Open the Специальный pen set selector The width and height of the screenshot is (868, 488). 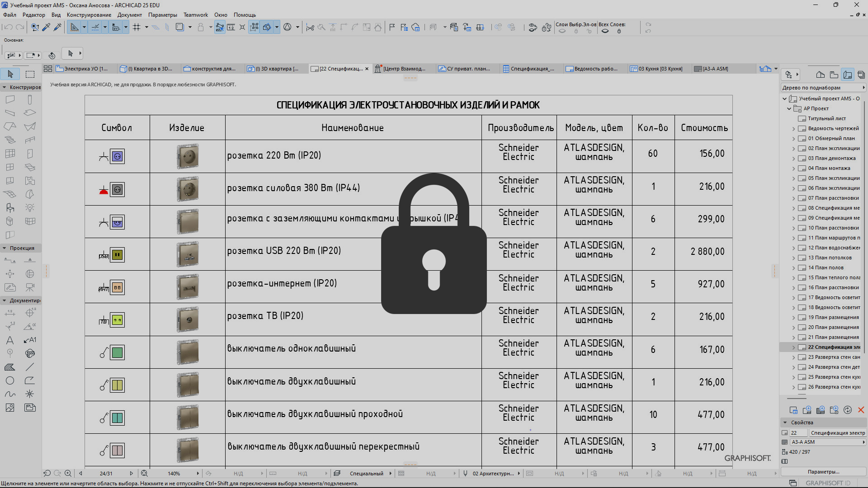pos(366,474)
